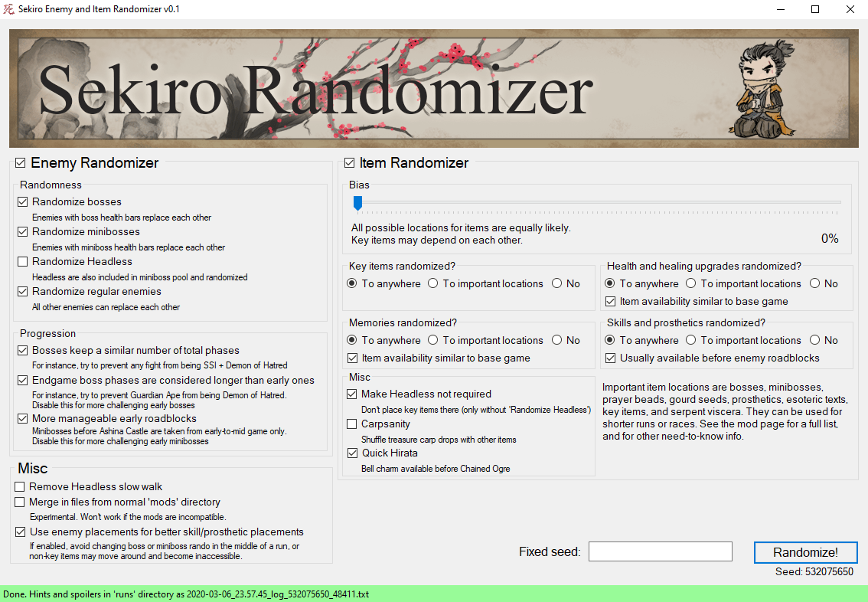Image resolution: width=868 pixels, height=602 pixels.
Task: Uncheck Bosses keep similar number of total phases
Action: 23,351
